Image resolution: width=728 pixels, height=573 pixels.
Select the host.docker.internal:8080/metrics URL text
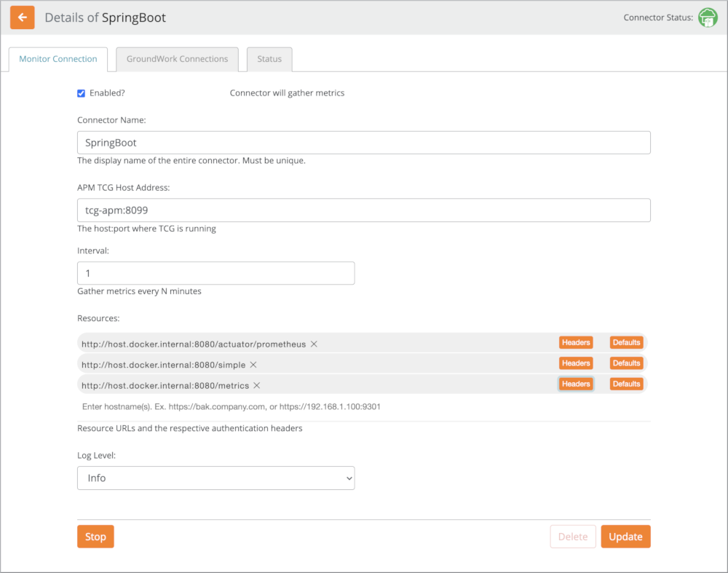pyautogui.click(x=165, y=385)
